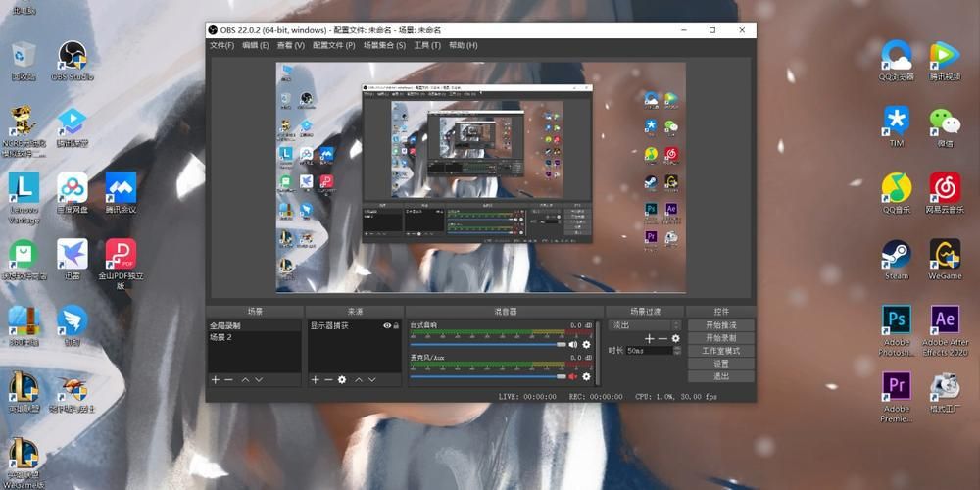Add a scene transition with the plus icon
This screenshot has width=980, height=490.
[x=650, y=338]
